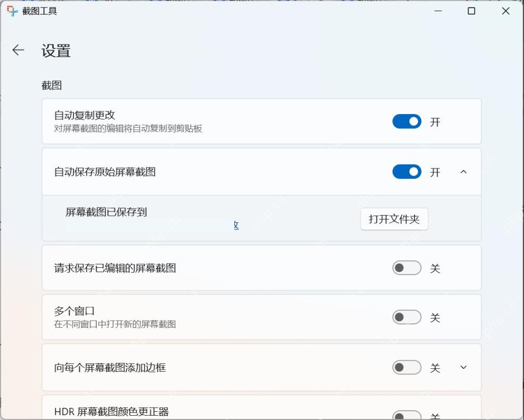Open folder with 打开文件夹 button
Image resolution: width=524 pixels, height=420 pixels.
coord(394,219)
